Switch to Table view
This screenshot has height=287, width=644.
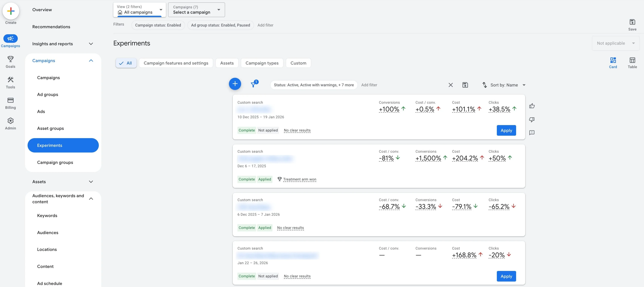pyautogui.click(x=632, y=63)
